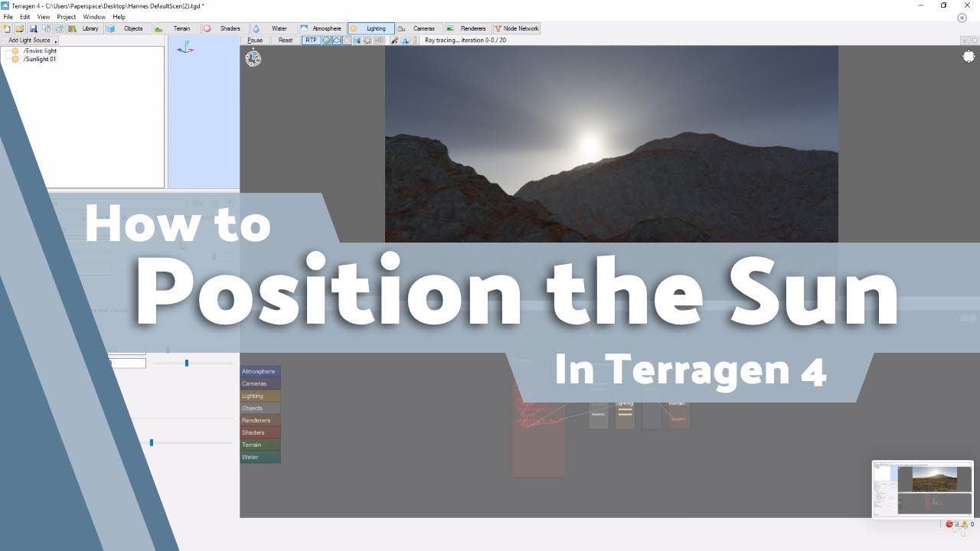The image size is (980, 551).
Task: Select Cameras in node network group list
Action: pos(260,383)
